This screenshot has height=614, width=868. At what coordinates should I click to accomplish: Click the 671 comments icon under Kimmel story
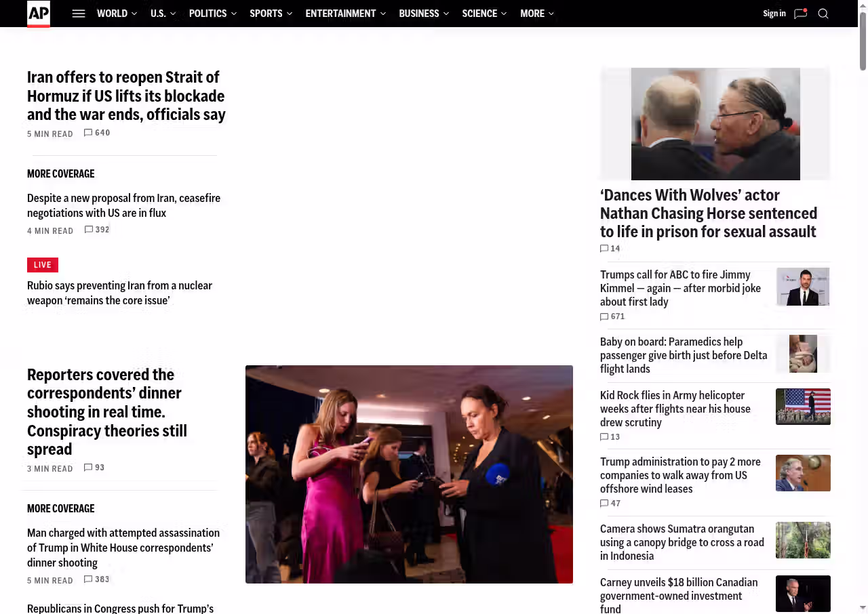coord(604,316)
